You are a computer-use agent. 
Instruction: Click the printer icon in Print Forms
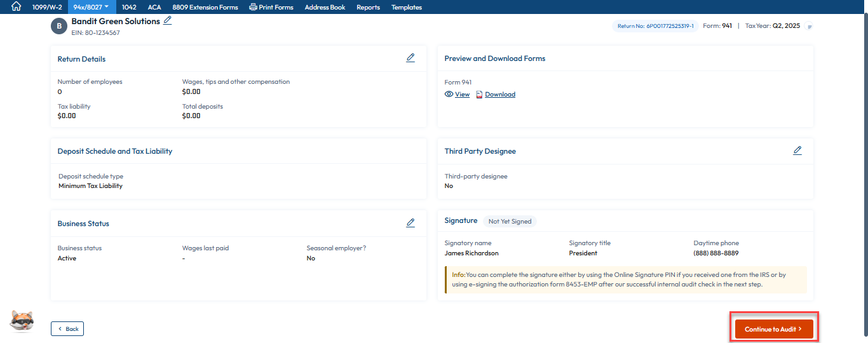pyautogui.click(x=253, y=7)
